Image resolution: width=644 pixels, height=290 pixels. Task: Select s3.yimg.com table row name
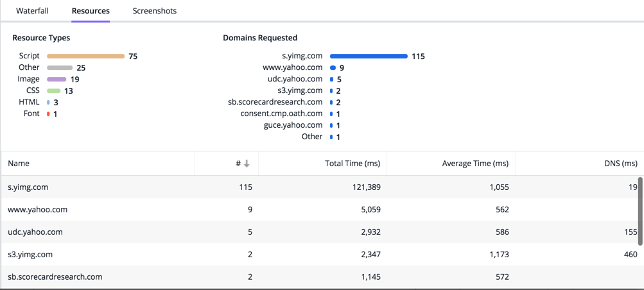(30, 254)
